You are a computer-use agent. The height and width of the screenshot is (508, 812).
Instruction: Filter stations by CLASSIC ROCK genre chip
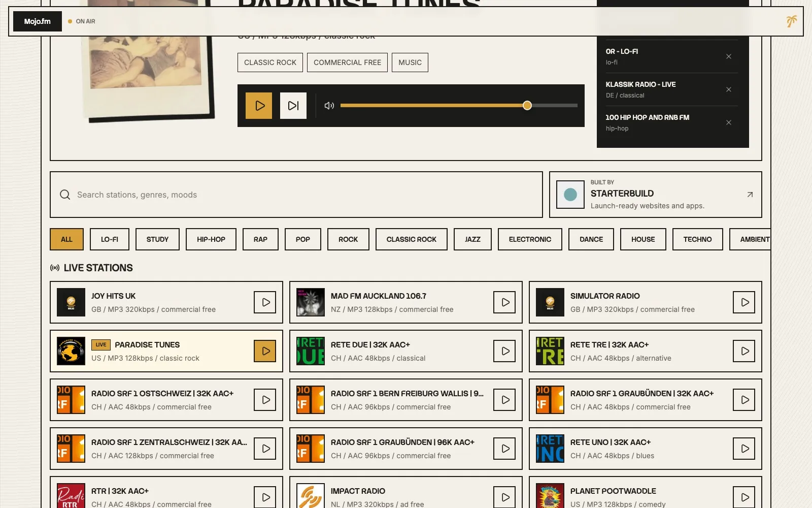click(x=412, y=239)
